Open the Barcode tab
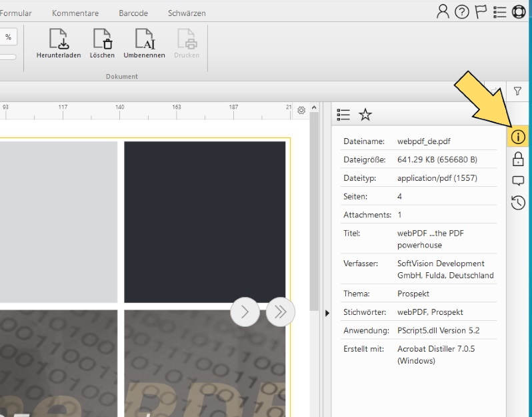The image size is (532, 417). (x=133, y=13)
